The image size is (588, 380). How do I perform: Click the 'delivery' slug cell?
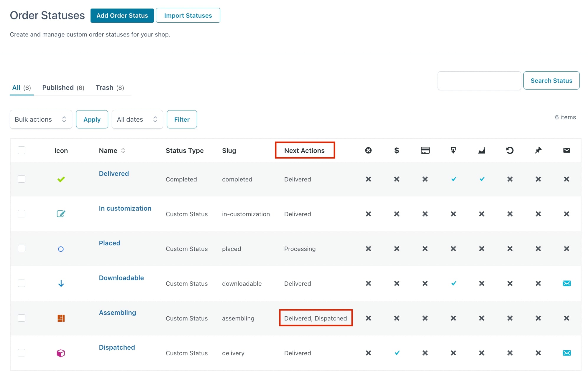(233, 353)
